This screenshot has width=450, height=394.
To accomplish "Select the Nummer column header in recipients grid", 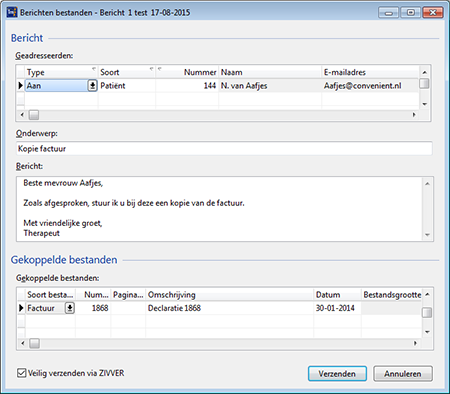I will (187, 72).
